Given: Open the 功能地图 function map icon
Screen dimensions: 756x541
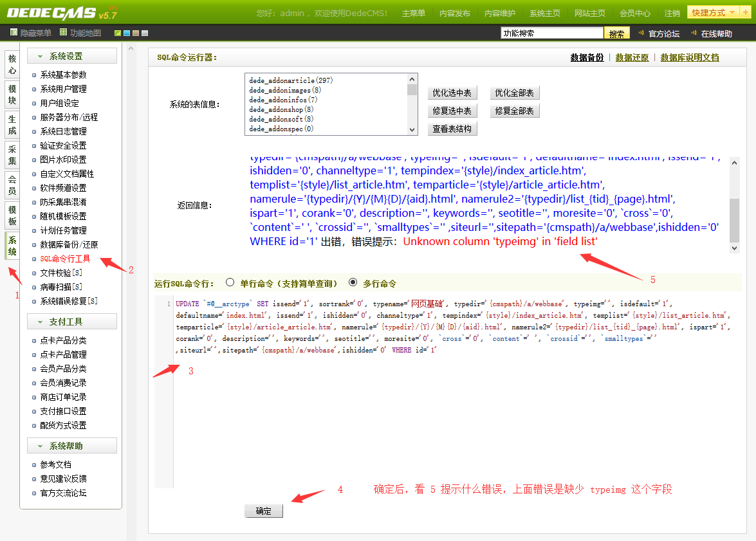Looking at the screenshot, I should tap(63, 33).
